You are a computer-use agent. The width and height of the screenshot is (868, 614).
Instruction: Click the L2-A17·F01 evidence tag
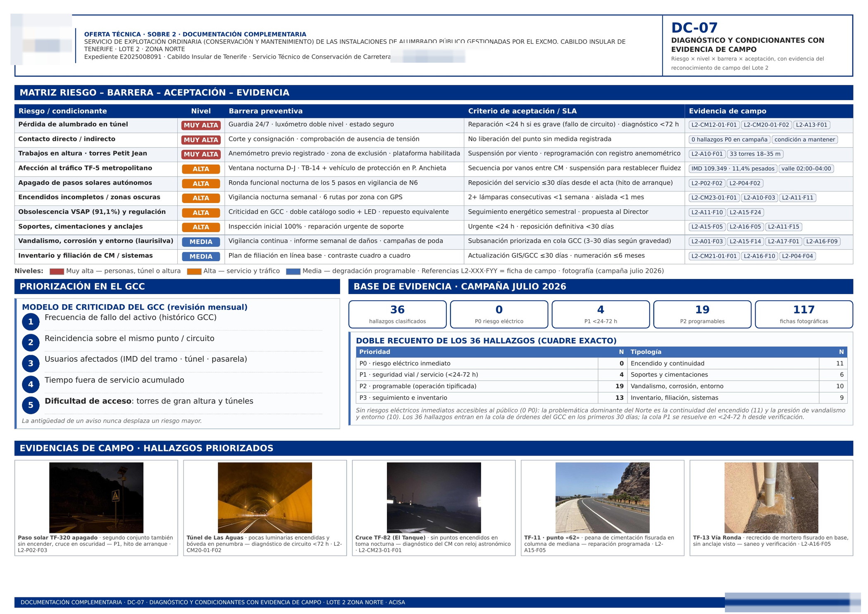[x=783, y=241]
